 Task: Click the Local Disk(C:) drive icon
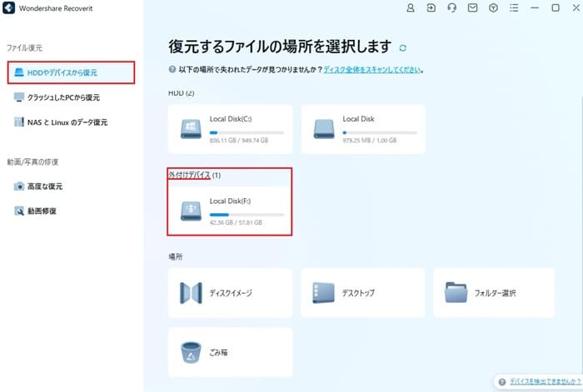(191, 129)
